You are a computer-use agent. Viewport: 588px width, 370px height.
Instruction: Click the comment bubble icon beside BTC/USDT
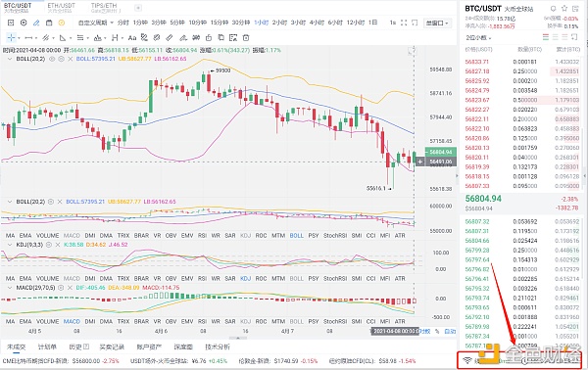point(553,8)
